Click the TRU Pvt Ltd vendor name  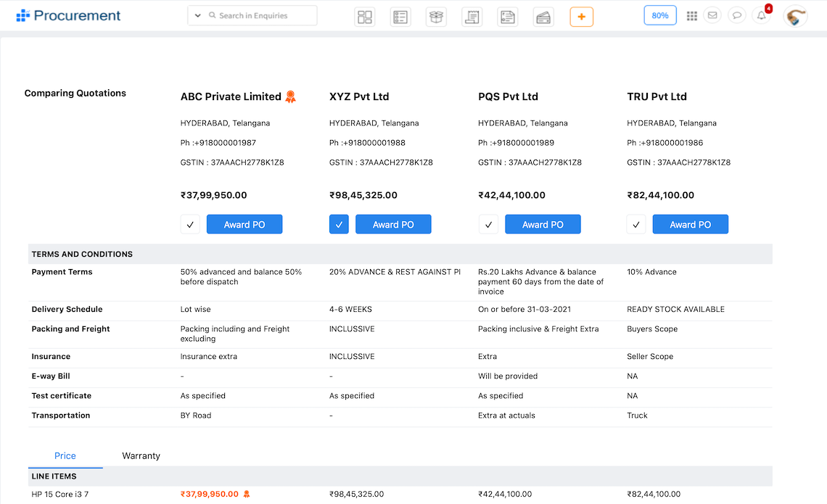click(657, 96)
